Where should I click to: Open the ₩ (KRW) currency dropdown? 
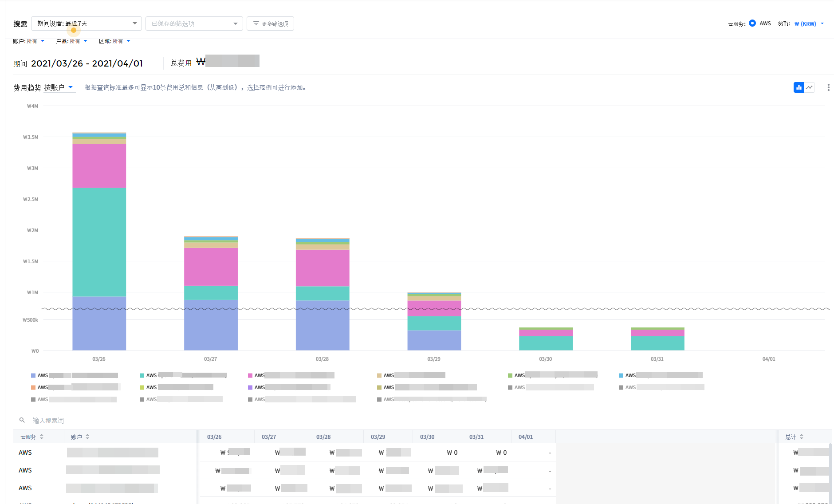809,24
